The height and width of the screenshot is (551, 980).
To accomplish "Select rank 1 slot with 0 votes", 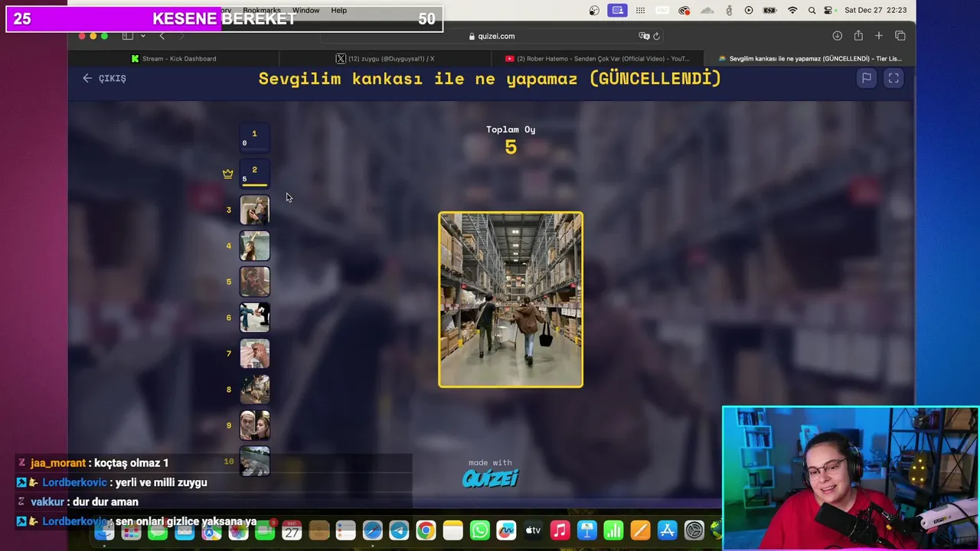I will pyautogui.click(x=255, y=138).
